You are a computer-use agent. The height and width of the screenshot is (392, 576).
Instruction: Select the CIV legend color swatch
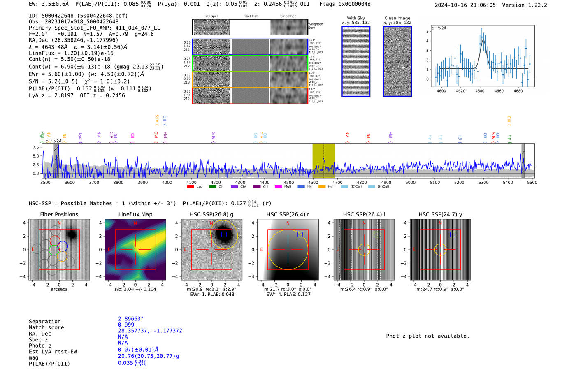pos(235,186)
